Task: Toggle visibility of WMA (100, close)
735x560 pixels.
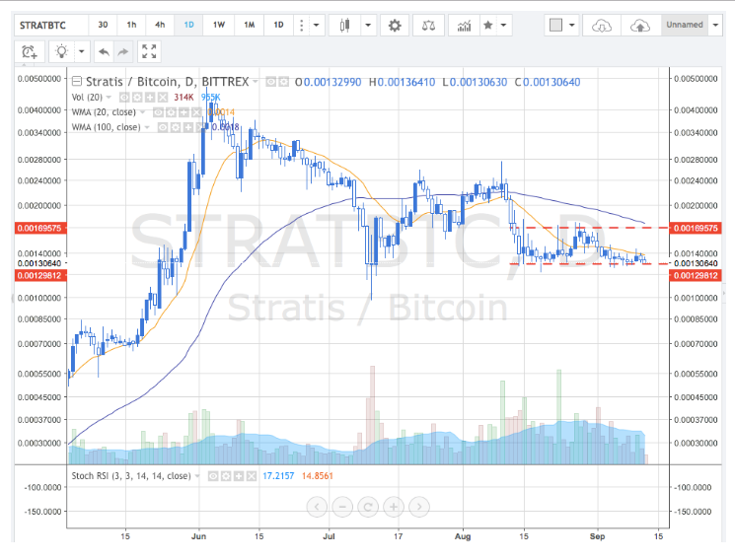Action: tap(163, 126)
